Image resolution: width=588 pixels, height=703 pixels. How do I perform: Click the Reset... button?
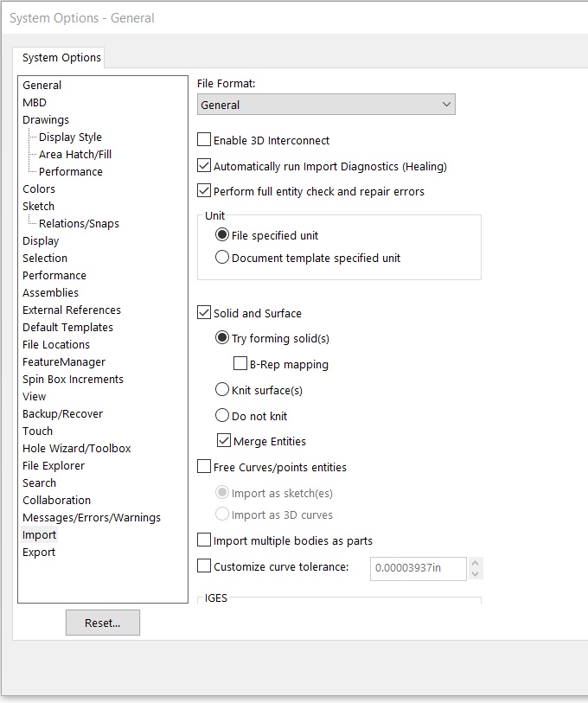pos(103,623)
